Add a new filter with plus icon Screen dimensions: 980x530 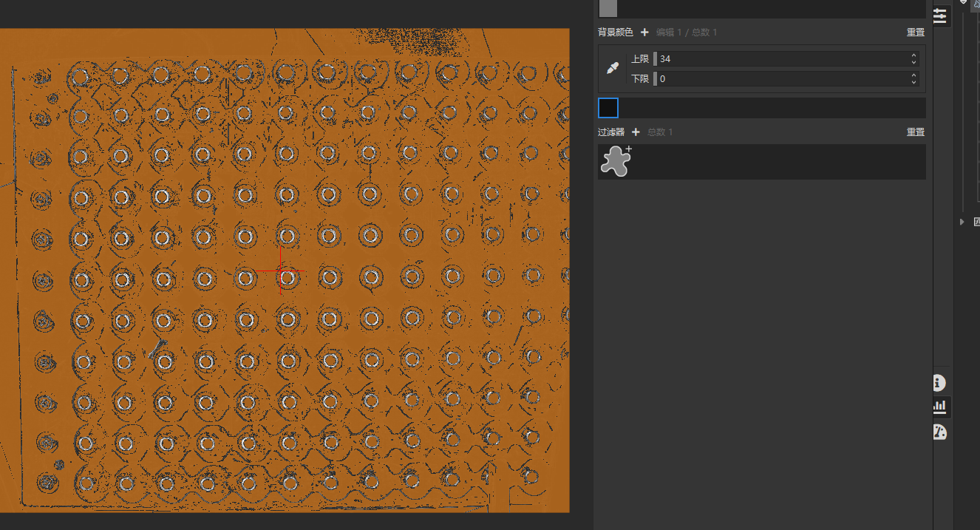(x=636, y=132)
